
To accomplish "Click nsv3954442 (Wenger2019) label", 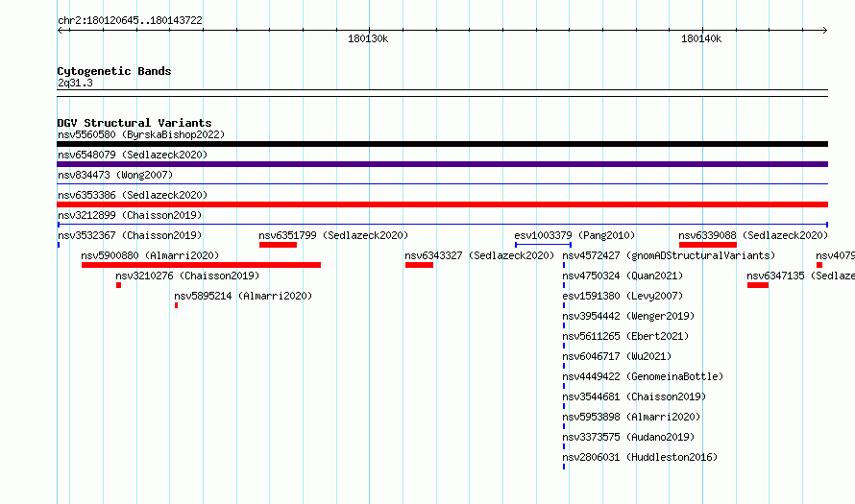I will coord(628,316).
